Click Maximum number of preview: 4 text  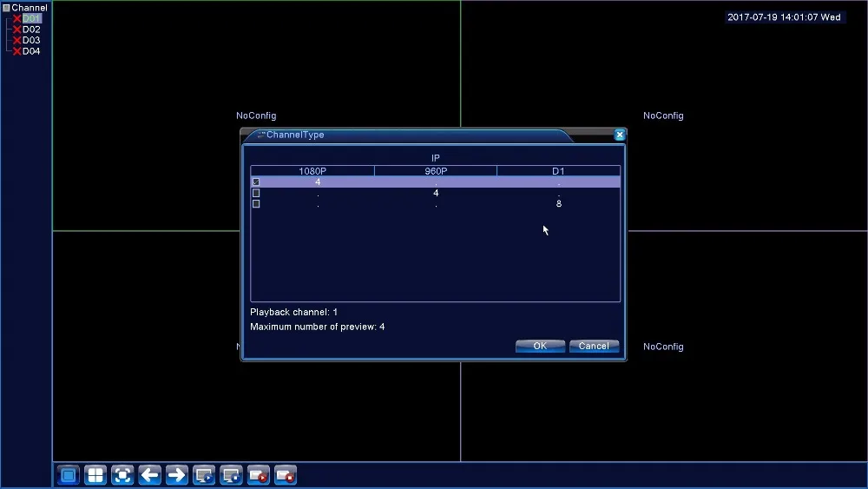(x=317, y=327)
